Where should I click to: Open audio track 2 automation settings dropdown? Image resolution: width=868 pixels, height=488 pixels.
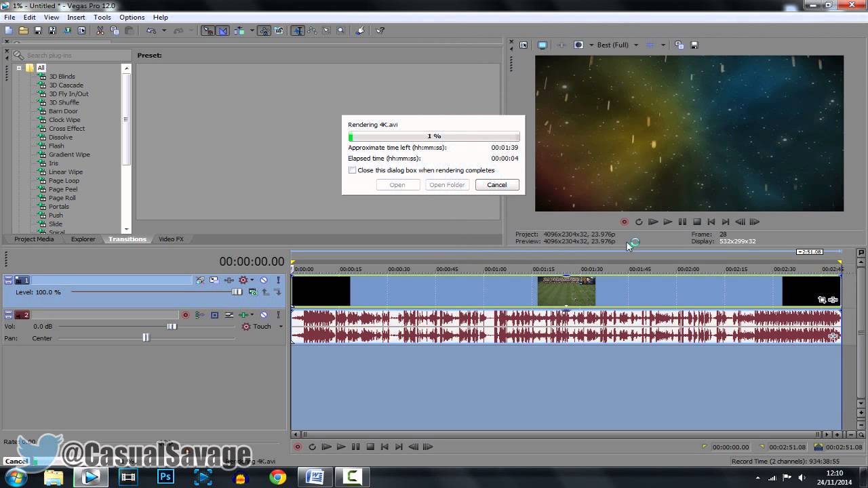coord(252,314)
